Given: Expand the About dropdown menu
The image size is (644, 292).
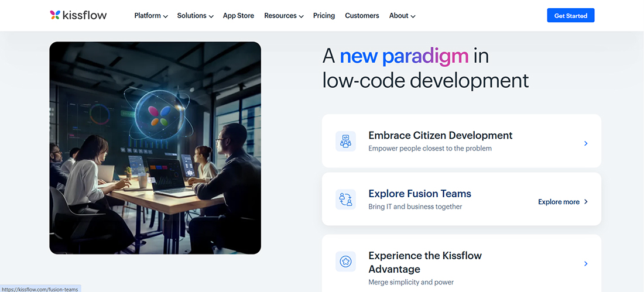Looking at the screenshot, I should [x=402, y=16].
